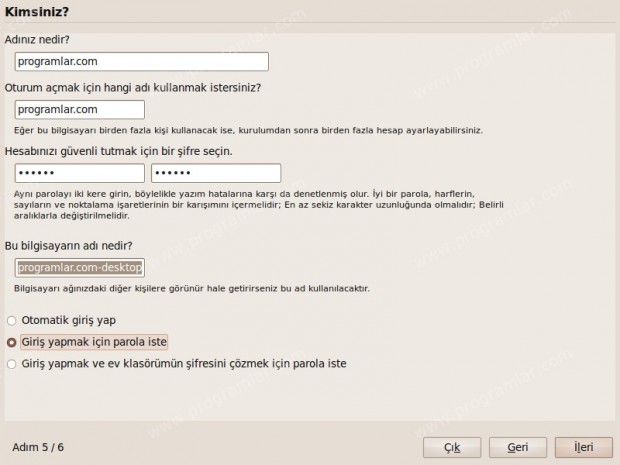
Task: Click the 'Kimsiniz?' heading text
Action: pos(36,11)
